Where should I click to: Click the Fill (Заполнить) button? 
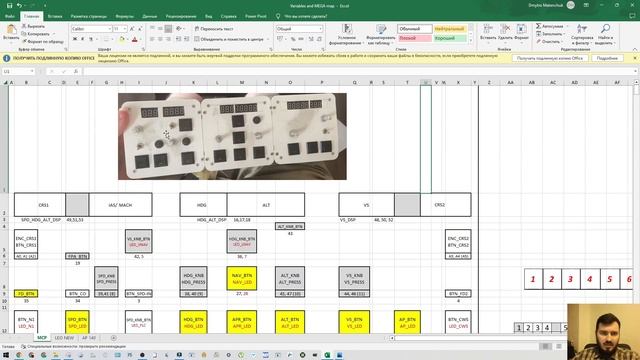pyautogui.click(x=550, y=34)
